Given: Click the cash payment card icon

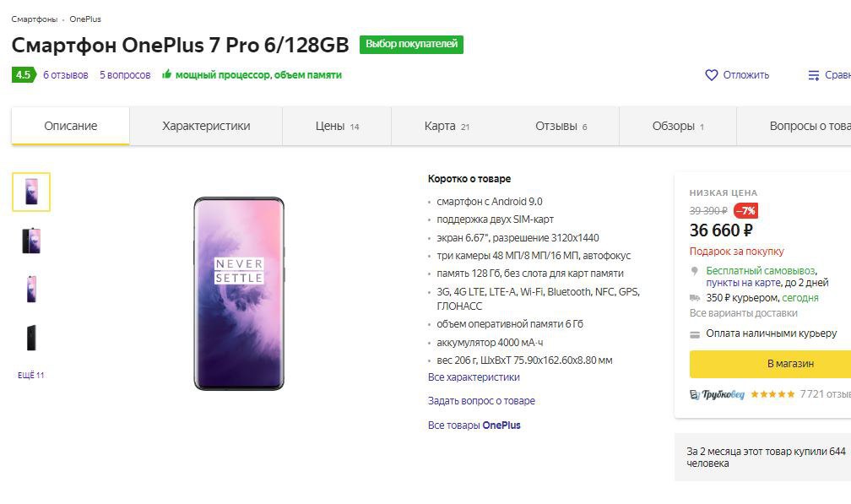Looking at the screenshot, I should tap(695, 335).
